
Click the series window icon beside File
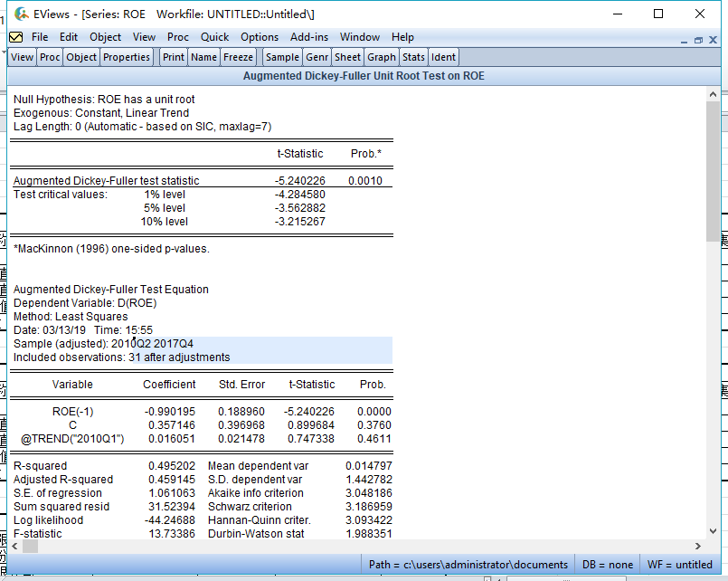[15, 37]
